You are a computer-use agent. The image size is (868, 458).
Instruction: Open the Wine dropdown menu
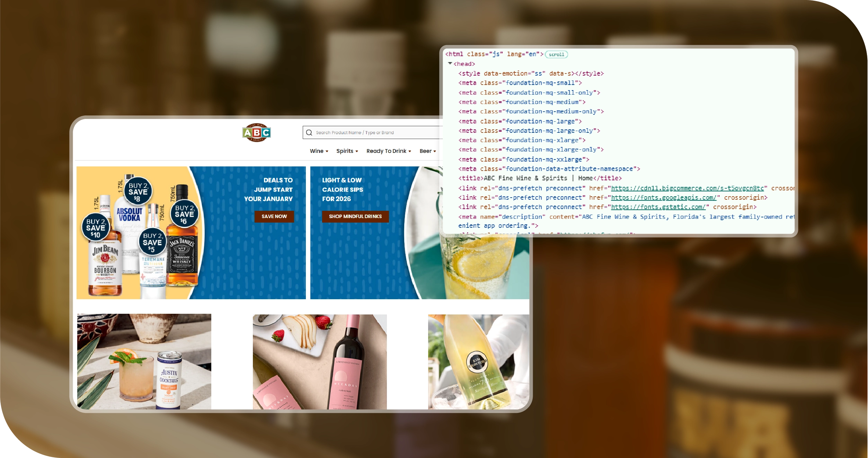pyautogui.click(x=319, y=151)
